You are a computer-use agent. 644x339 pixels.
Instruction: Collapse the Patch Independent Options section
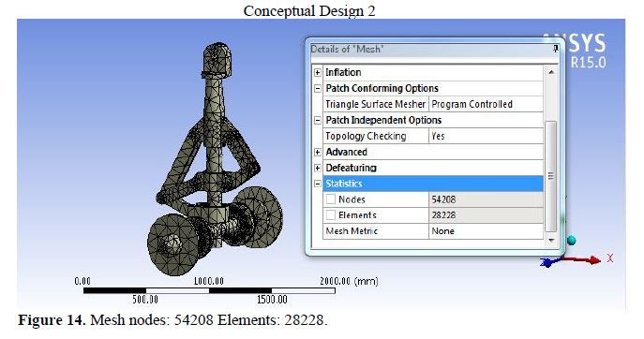click(318, 120)
